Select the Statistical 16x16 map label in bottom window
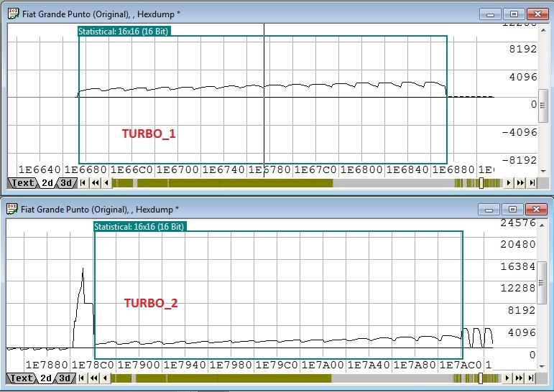554x392 pixels. 139,227
